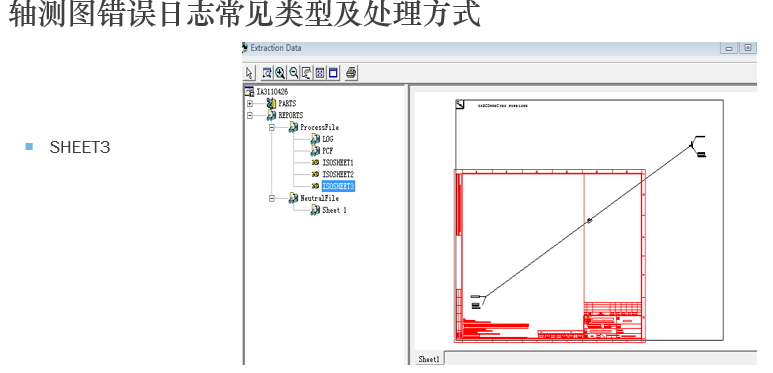Switch to the Sheet1 tab

(429, 359)
